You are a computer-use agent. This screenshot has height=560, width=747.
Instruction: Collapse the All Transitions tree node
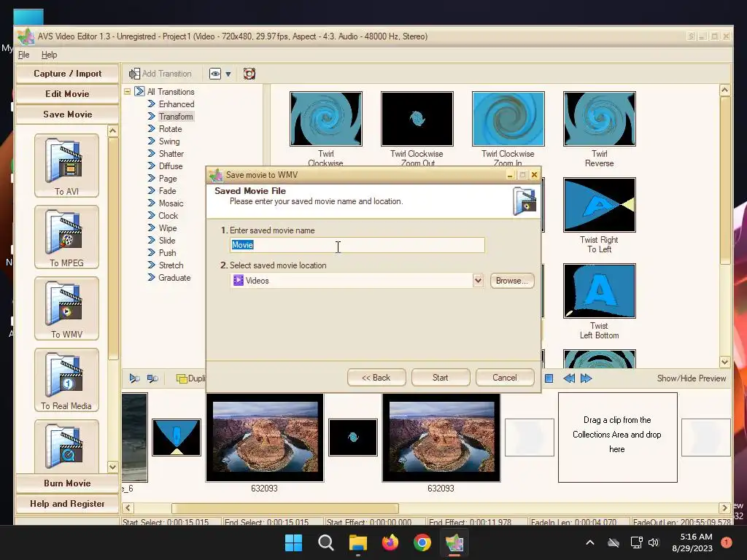coord(127,91)
